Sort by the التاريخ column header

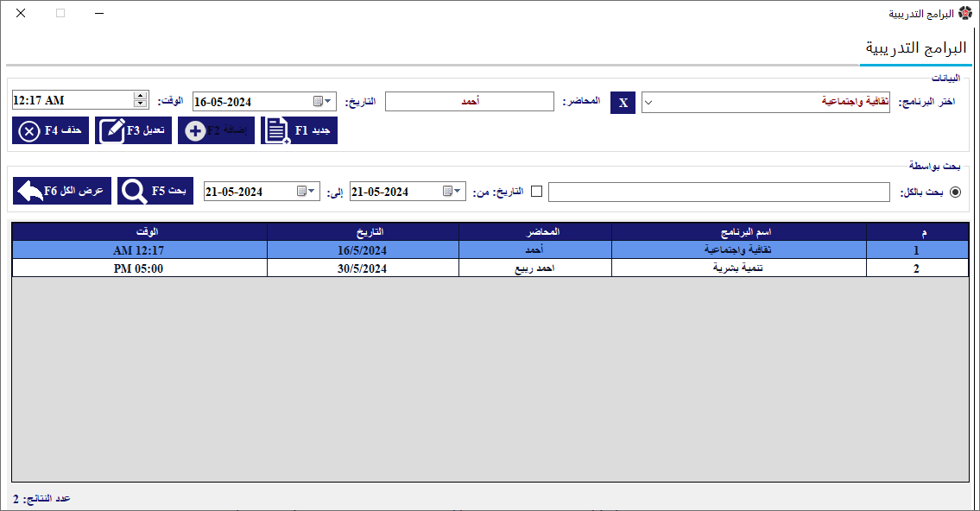point(363,231)
